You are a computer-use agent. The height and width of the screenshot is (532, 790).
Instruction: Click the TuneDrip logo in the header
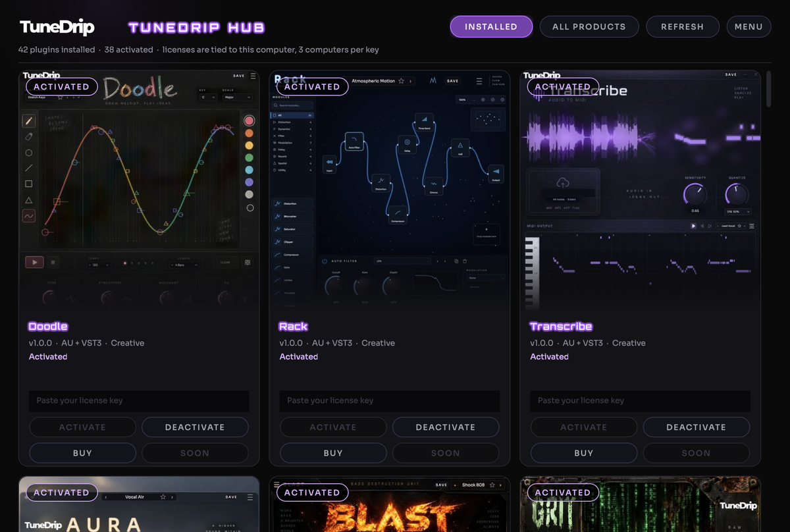pyautogui.click(x=57, y=27)
